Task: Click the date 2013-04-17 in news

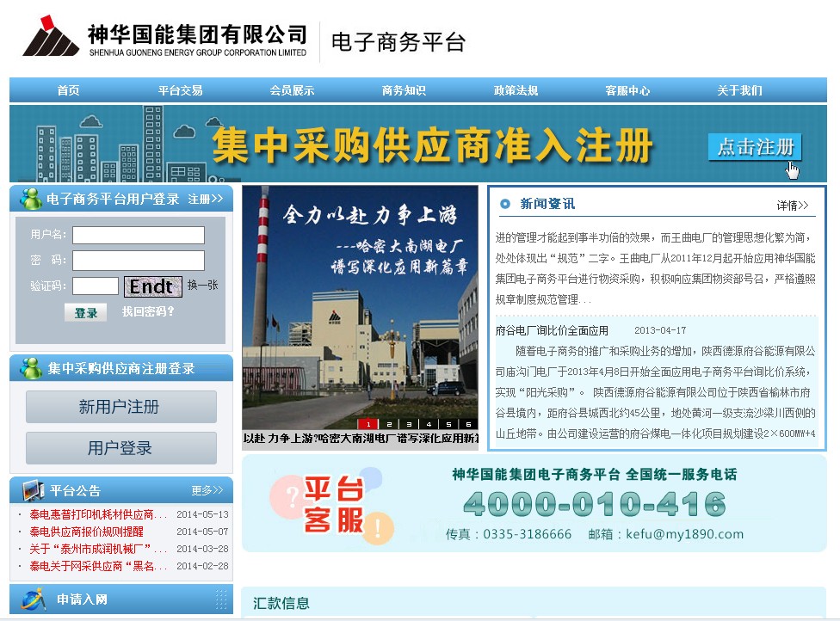Action: click(660, 330)
